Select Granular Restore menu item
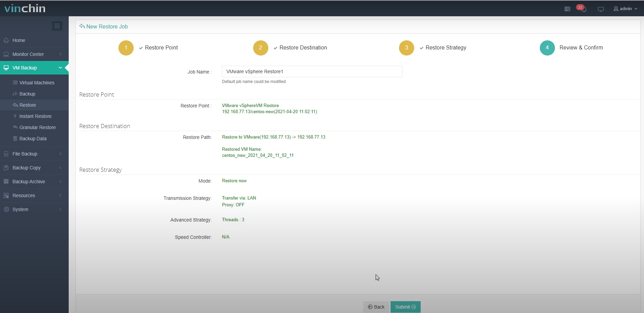Viewport: 644px width, 313px height. pos(37,127)
